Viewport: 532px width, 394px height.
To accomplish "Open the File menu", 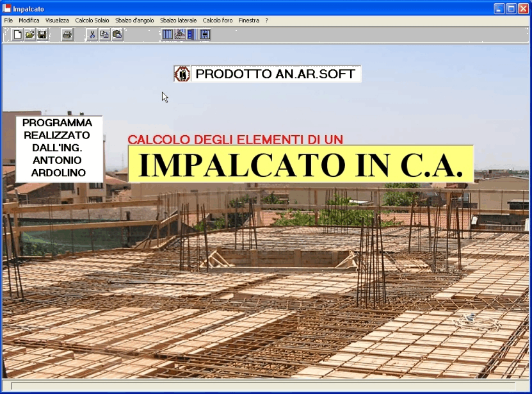I will click(8, 21).
